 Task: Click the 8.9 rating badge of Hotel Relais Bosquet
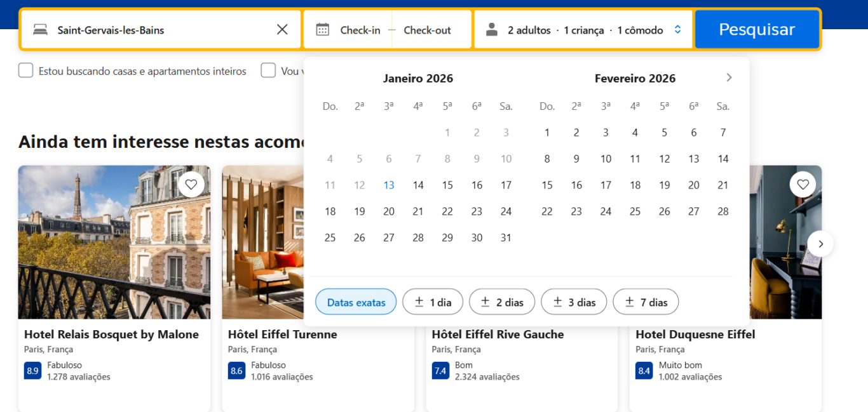click(x=32, y=370)
